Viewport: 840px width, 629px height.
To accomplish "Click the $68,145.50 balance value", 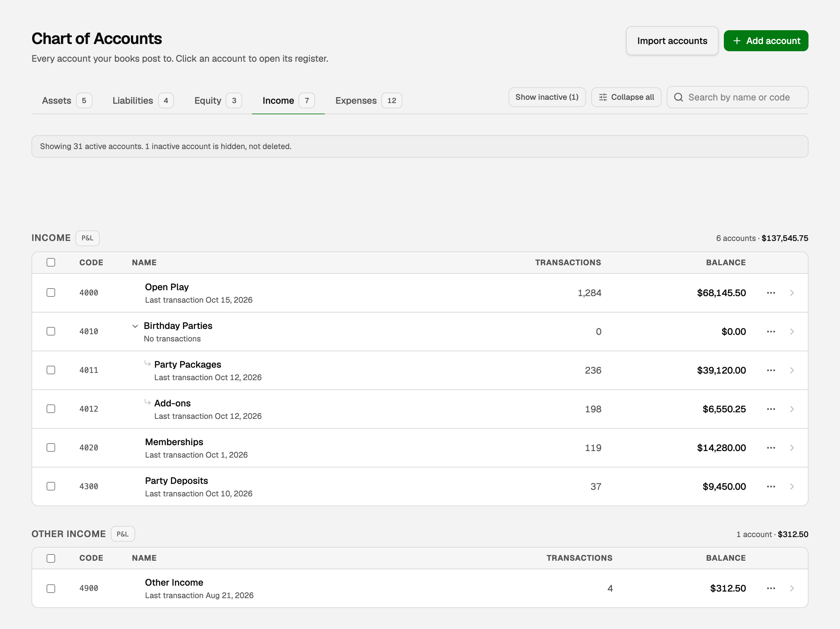I will [721, 293].
